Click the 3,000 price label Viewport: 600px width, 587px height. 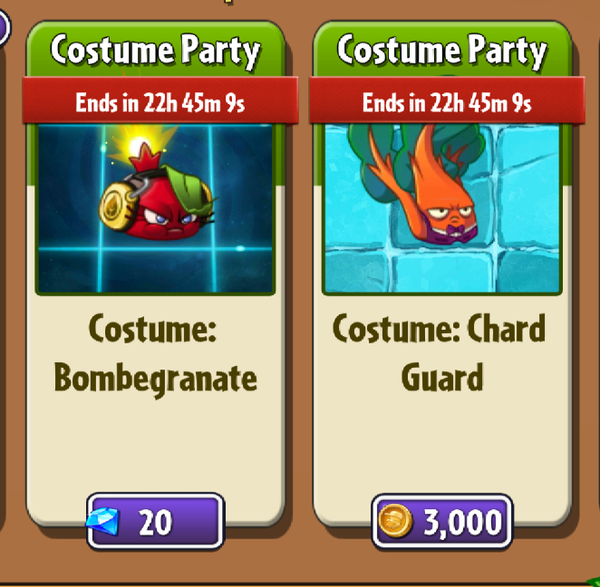[x=462, y=523]
